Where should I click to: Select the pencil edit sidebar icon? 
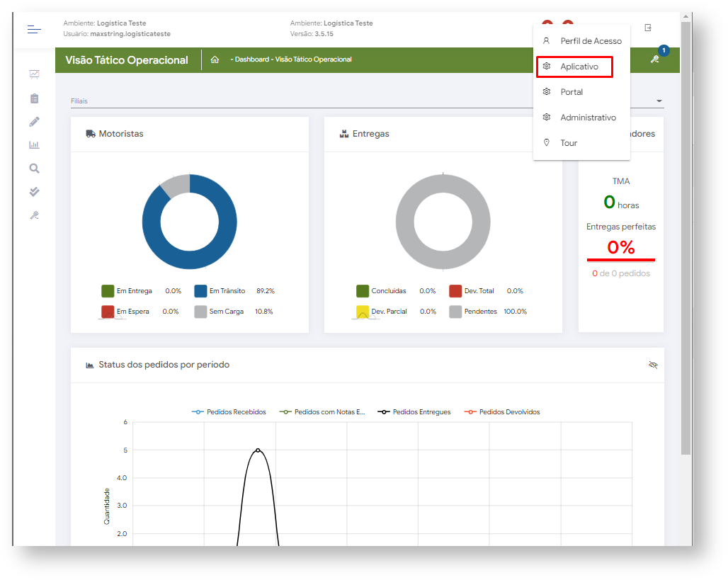34,122
